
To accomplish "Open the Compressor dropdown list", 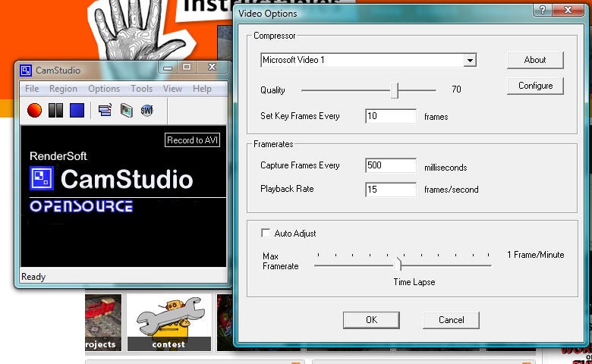I will pos(470,61).
